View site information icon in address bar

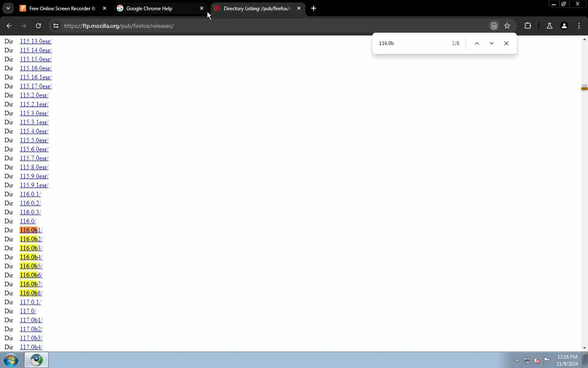(56, 26)
